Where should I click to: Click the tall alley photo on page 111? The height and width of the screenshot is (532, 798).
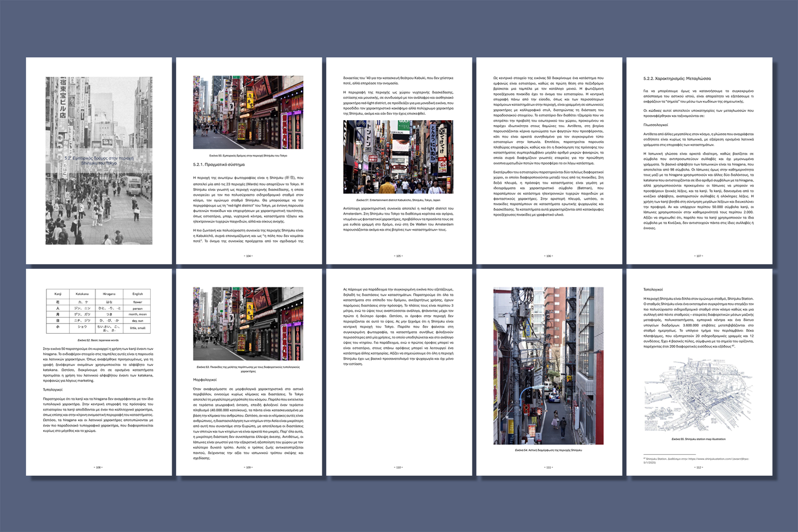(x=548, y=365)
